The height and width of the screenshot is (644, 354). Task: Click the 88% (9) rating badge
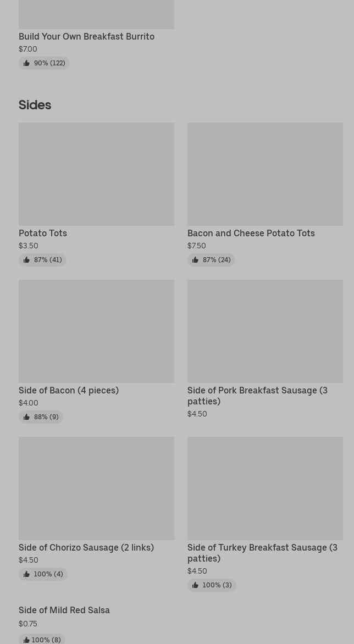[x=41, y=417]
